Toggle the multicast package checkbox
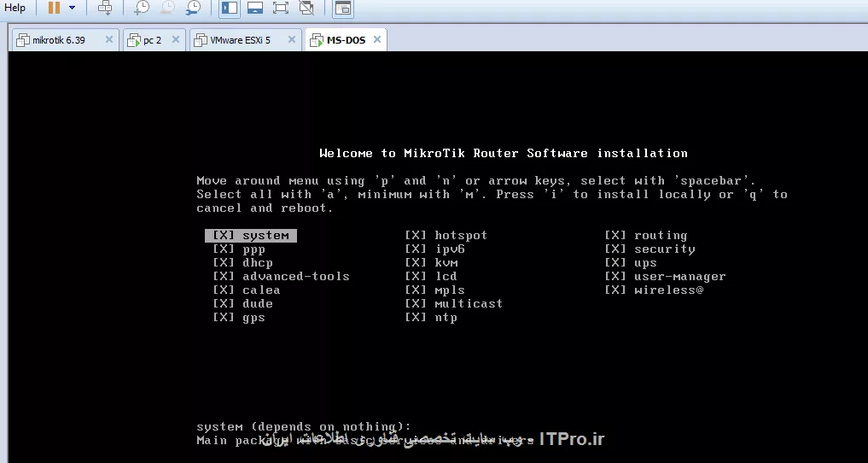 416,303
